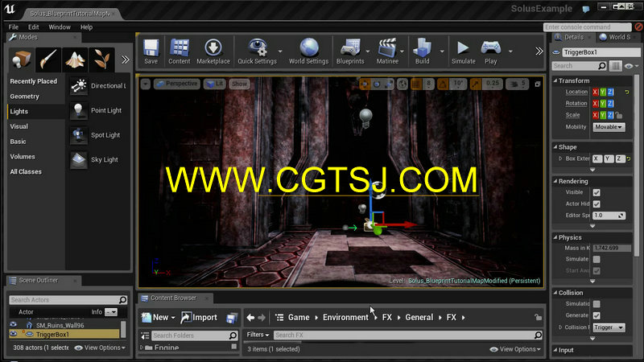Screen dimensions: 644x362
Task: Open the Mobility Movable dropdown
Action: pos(609,127)
